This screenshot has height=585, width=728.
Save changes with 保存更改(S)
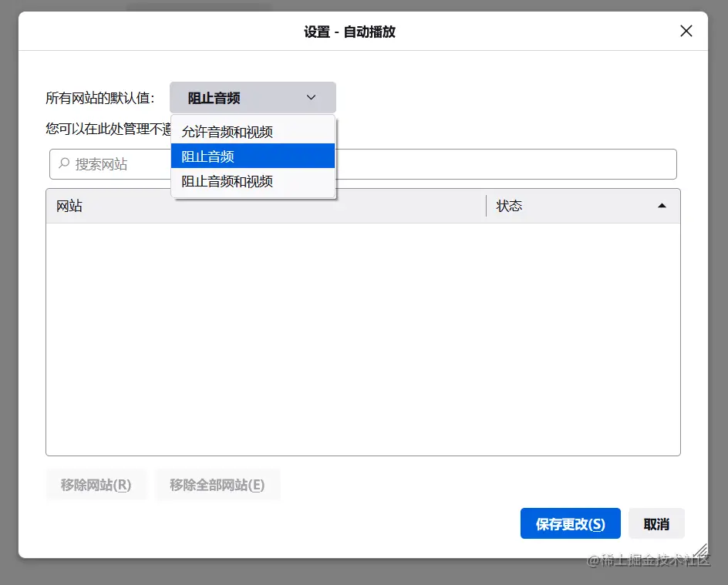[570, 524]
